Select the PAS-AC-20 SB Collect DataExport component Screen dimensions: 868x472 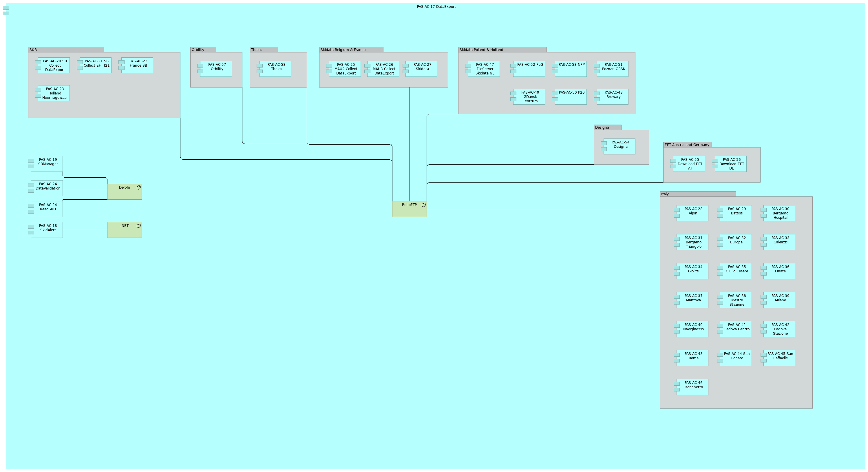point(54,65)
